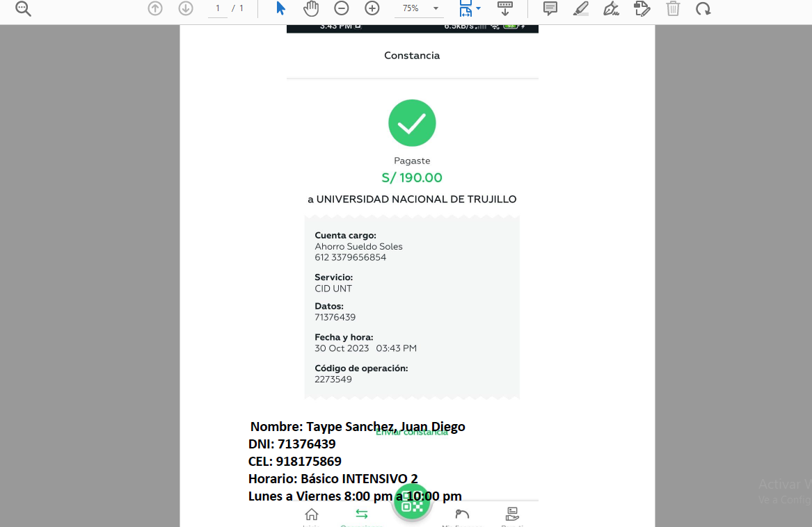Open the find text magnifier tool

click(23, 9)
